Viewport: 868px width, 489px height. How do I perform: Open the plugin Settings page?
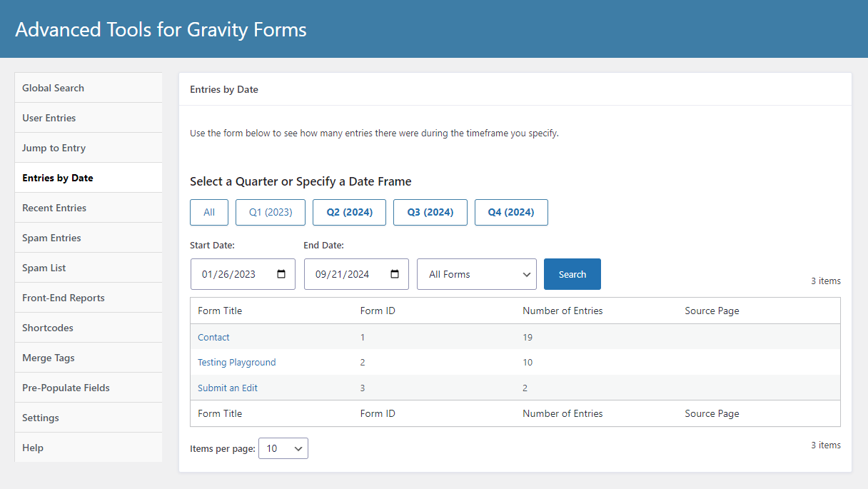pyautogui.click(x=40, y=417)
